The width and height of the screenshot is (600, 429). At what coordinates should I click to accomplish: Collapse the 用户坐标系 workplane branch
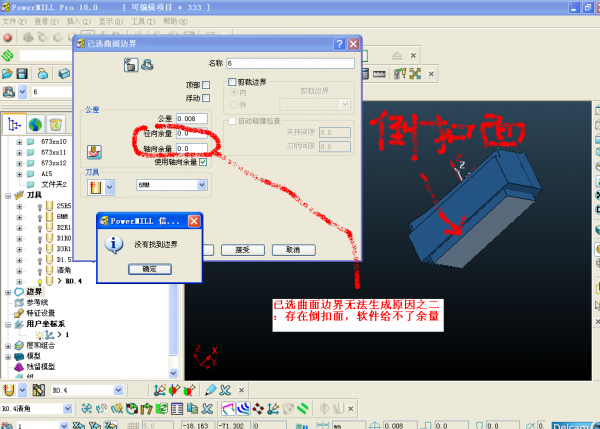(8, 324)
